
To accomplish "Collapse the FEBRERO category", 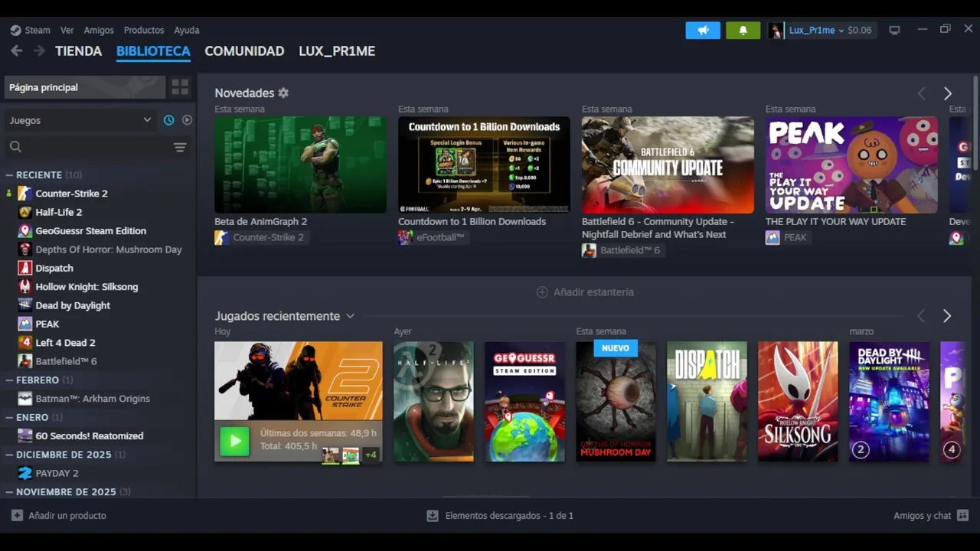I will [x=9, y=380].
